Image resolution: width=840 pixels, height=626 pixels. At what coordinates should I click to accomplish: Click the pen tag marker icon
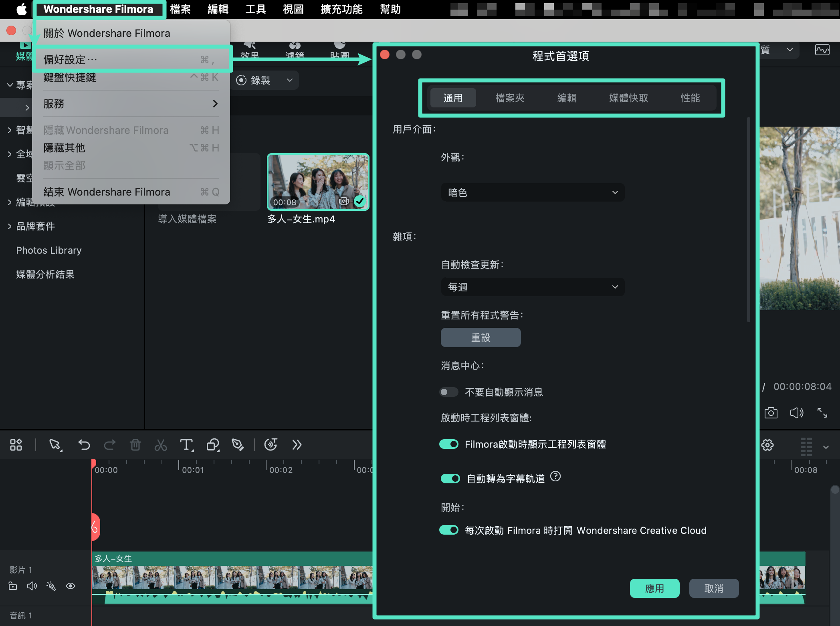[x=238, y=444]
